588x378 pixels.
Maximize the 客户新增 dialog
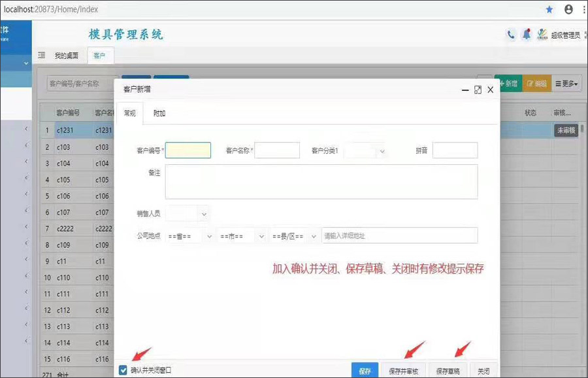tap(478, 90)
